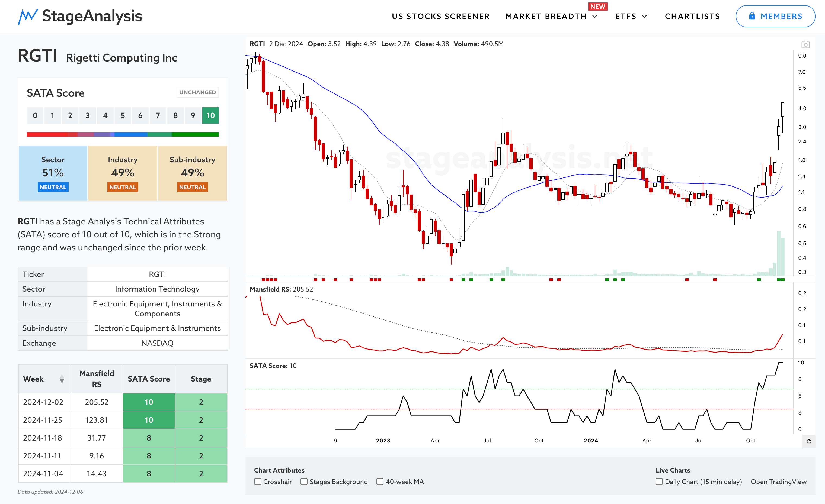The height and width of the screenshot is (504, 825).
Task: Open US Stocks Screener menu
Action: 441,16
